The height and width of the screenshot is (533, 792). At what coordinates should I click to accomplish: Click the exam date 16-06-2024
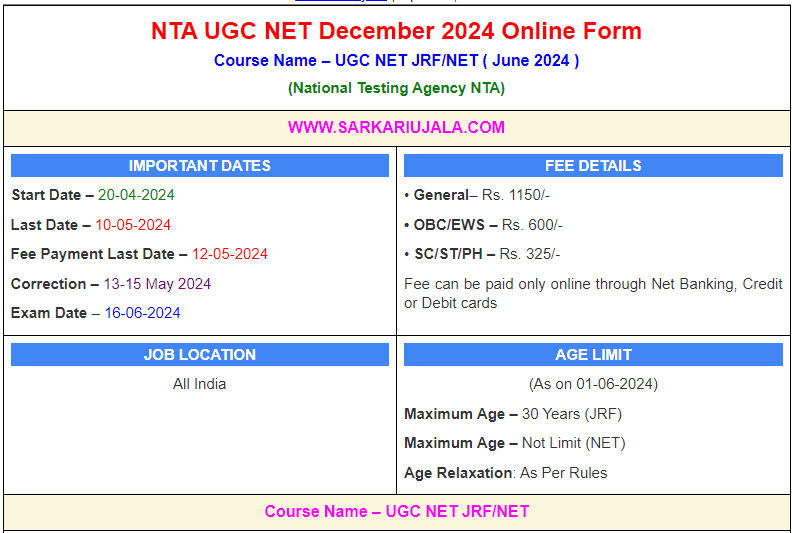click(x=143, y=313)
